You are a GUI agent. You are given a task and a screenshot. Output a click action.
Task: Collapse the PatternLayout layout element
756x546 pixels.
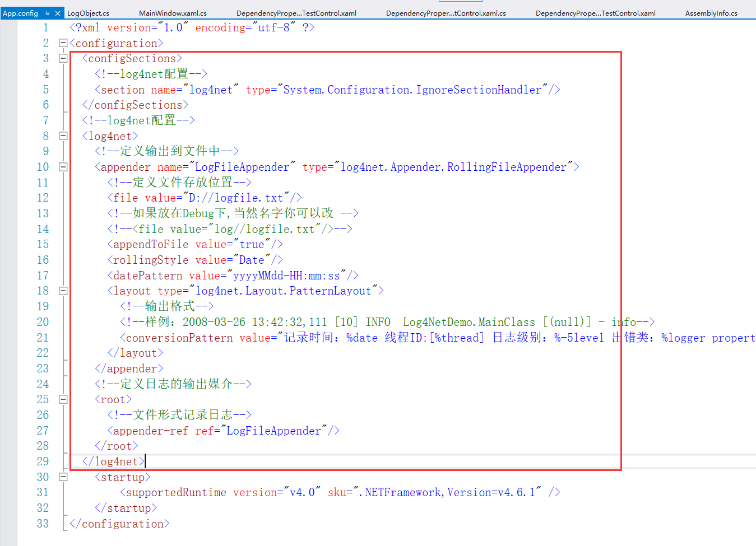(63, 291)
